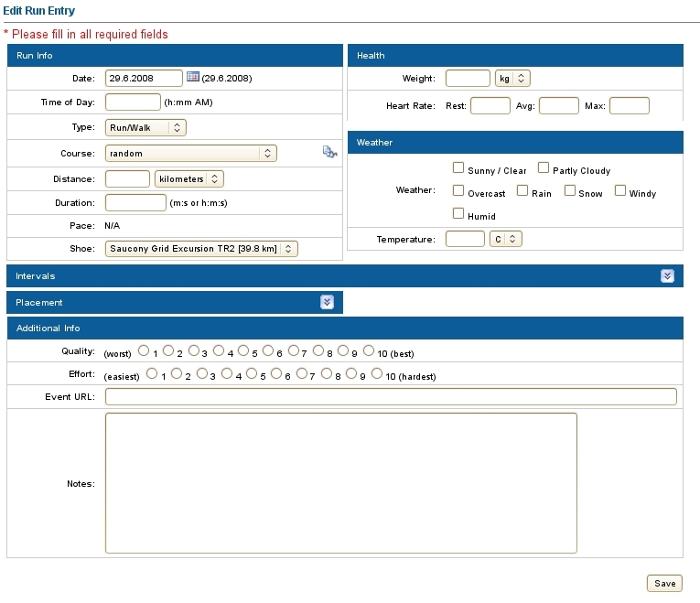Viewport: 700px width, 603px height.
Task: Click the Save button
Action: click(x=664, y=584)
